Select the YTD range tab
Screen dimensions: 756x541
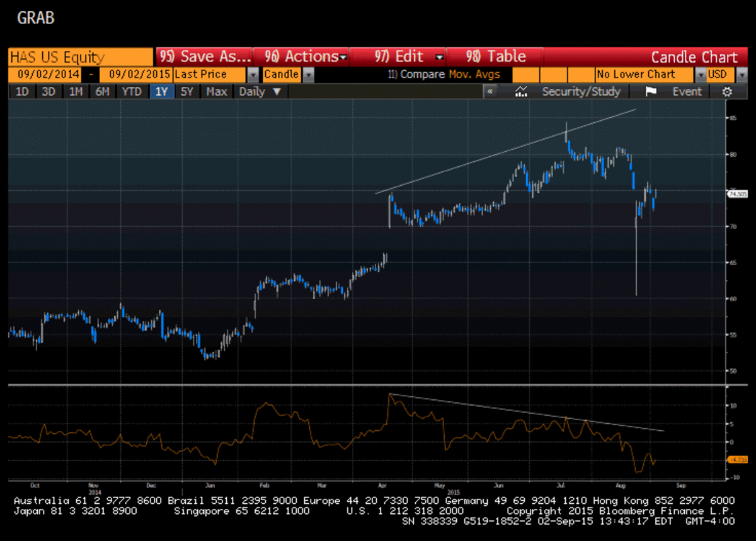click(132, 91)
